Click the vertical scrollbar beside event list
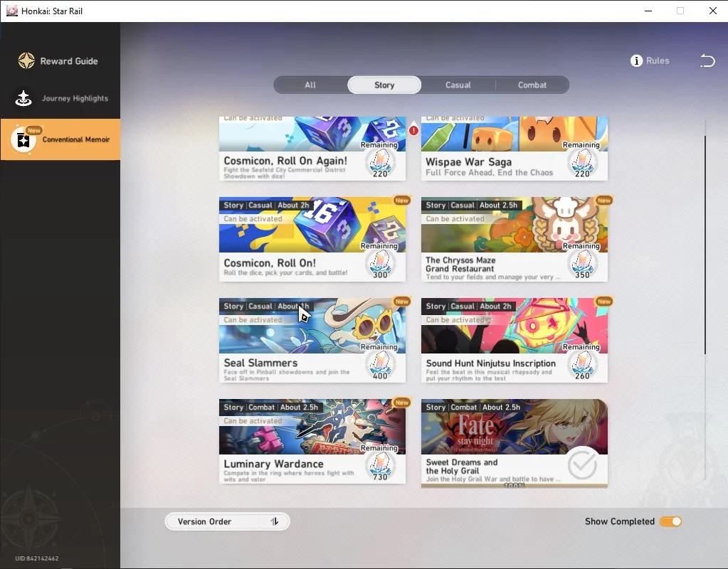This screenshot has width=728, height=569. pos(705,245)
